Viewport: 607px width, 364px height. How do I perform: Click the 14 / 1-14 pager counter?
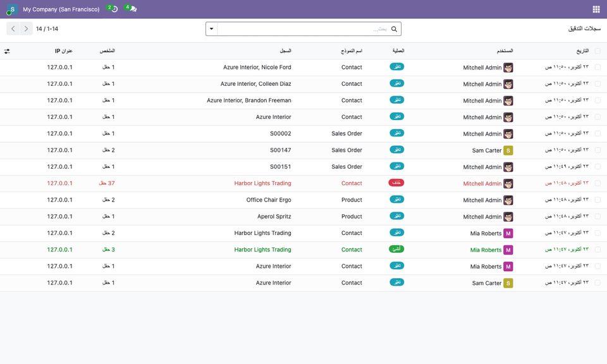(x=47, y=29)
